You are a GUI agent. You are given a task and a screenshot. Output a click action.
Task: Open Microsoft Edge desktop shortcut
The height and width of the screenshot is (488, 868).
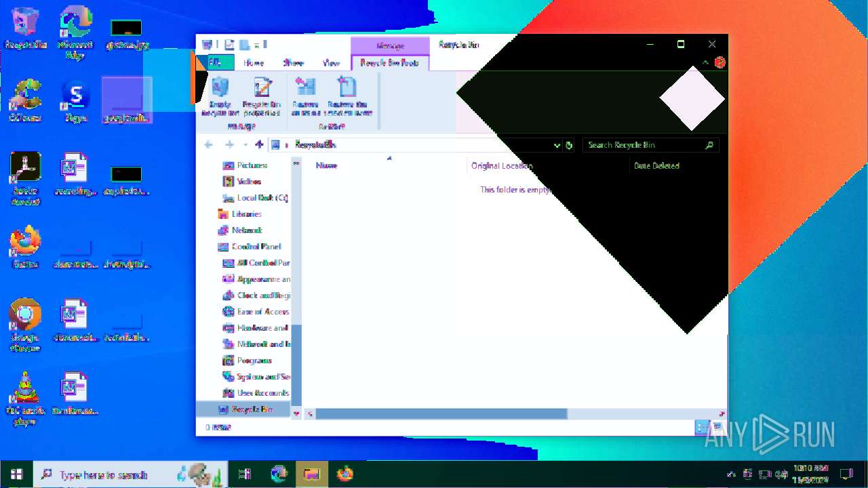[x=75, y=33]
